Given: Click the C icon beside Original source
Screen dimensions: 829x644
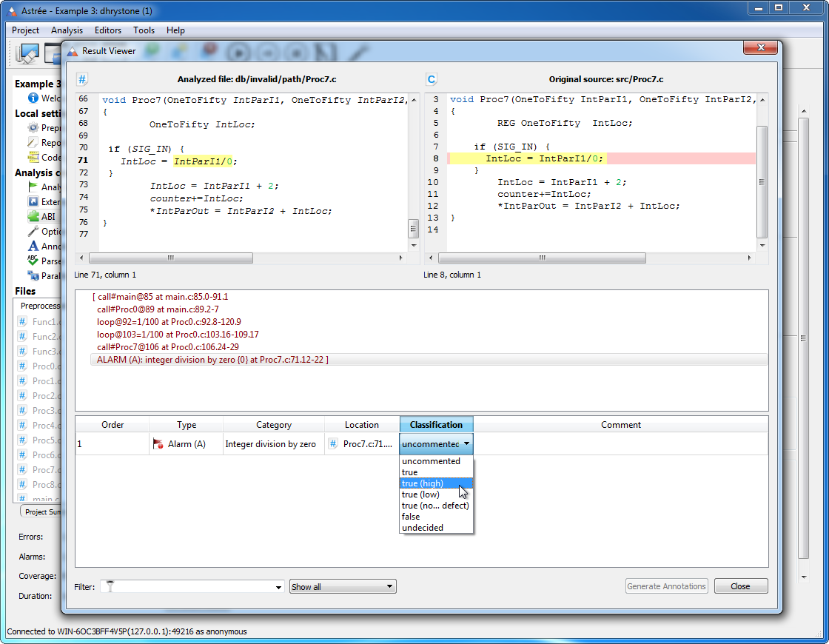Looking at the screenshot, I should [432, 79].
